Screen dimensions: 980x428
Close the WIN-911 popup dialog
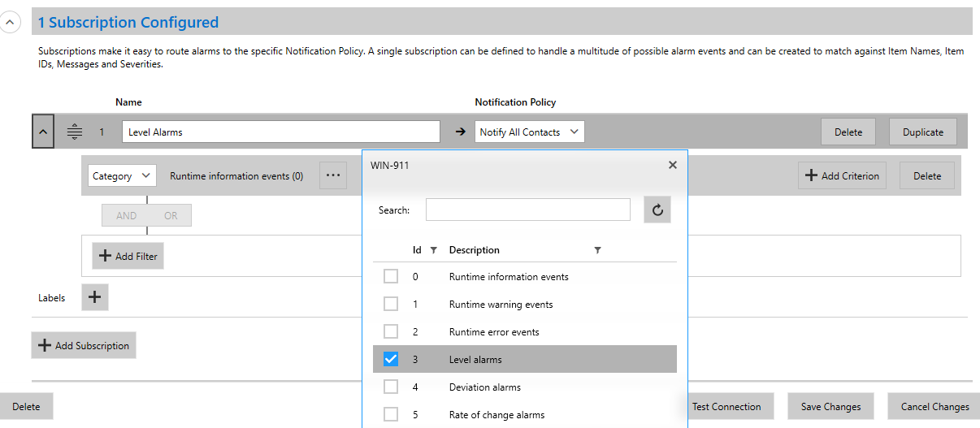(x=672, y=165)
